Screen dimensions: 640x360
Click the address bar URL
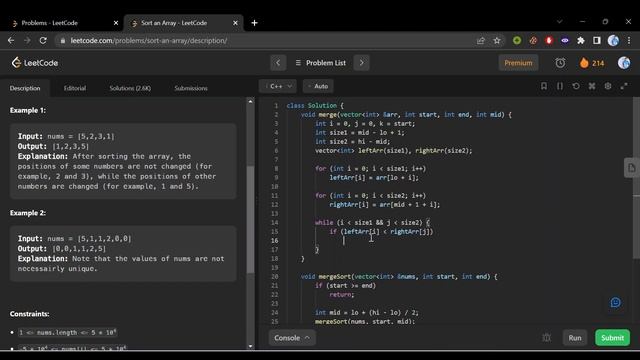[149, 40]
